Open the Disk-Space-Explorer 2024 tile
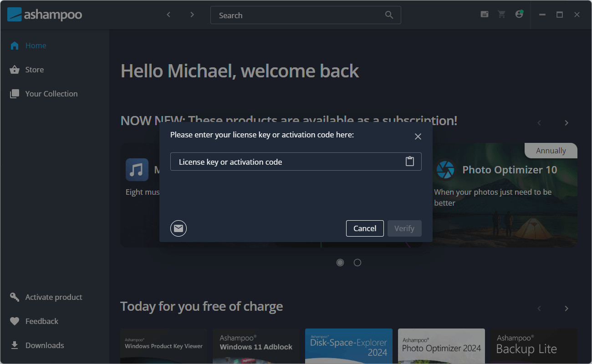 pyautogui.click(x=349, y=346)
